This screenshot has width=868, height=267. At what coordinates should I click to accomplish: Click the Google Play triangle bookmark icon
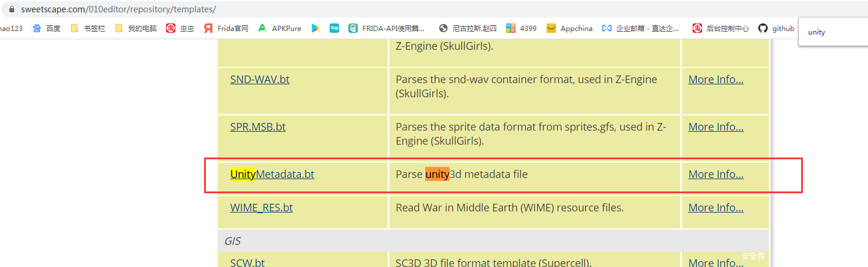(315, 28)
